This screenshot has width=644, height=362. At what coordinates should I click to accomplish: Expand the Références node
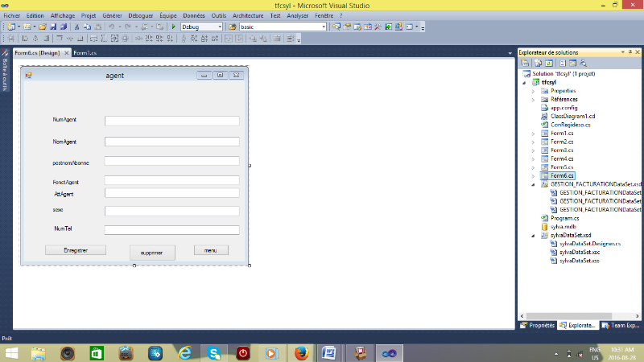coord(533,99)
